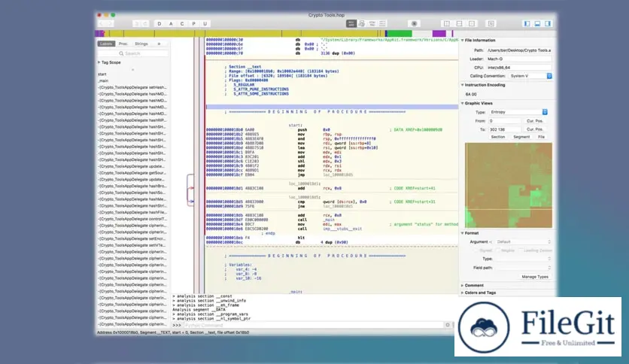Select the _main label in list
Viewport: 629px width, 364px height.
coord(103,80)
